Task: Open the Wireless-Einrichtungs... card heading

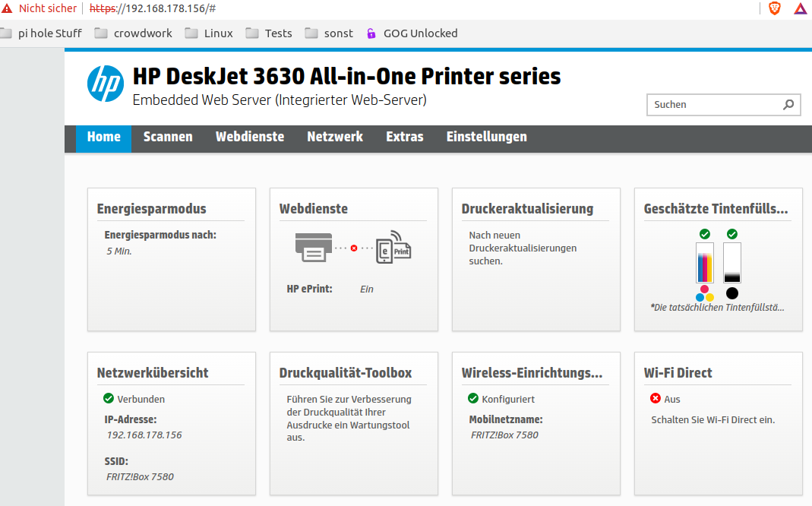Action: click(x=532, y=373)
